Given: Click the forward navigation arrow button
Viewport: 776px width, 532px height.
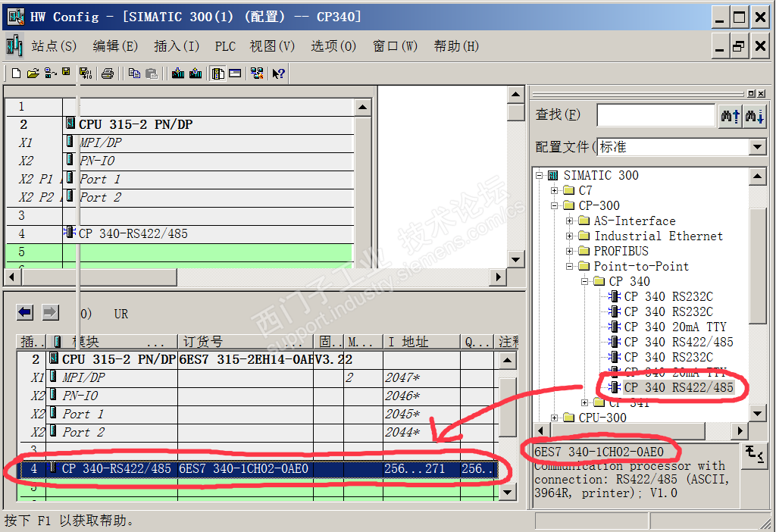Looking at the screenshot, I should (50, 312).
